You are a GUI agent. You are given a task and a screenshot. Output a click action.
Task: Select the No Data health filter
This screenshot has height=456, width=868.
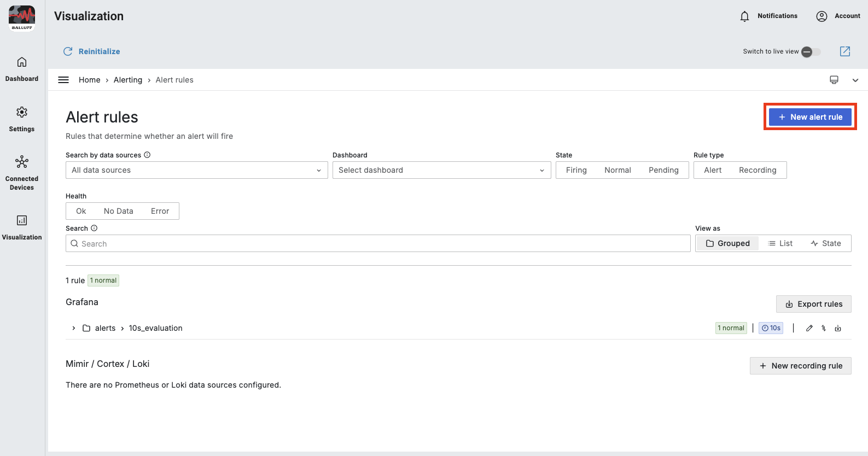click(x=118, y=211)
